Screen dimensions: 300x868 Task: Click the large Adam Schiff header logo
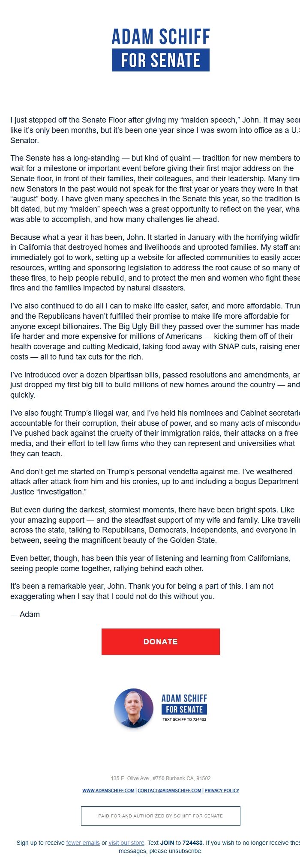point(161,49)
